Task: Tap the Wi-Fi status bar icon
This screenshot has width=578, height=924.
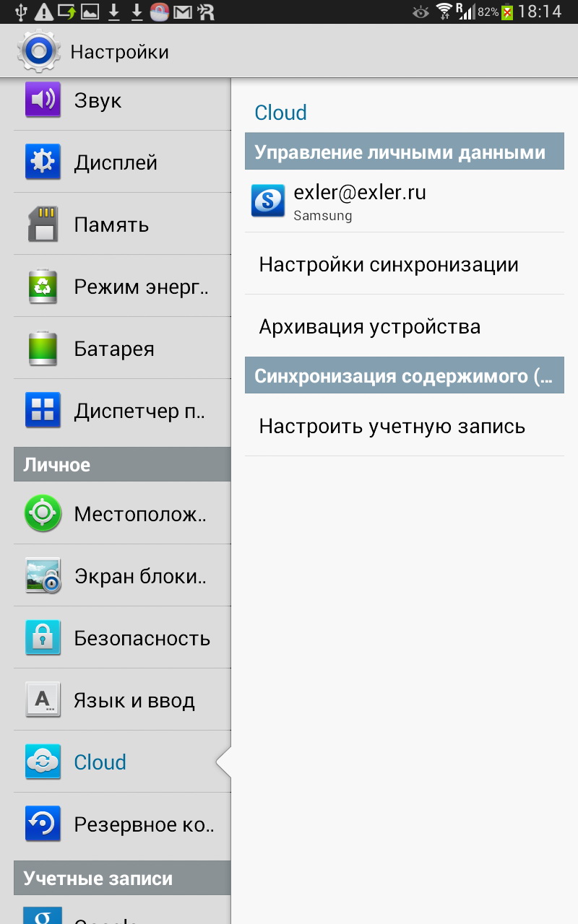Action: [444, 12]
